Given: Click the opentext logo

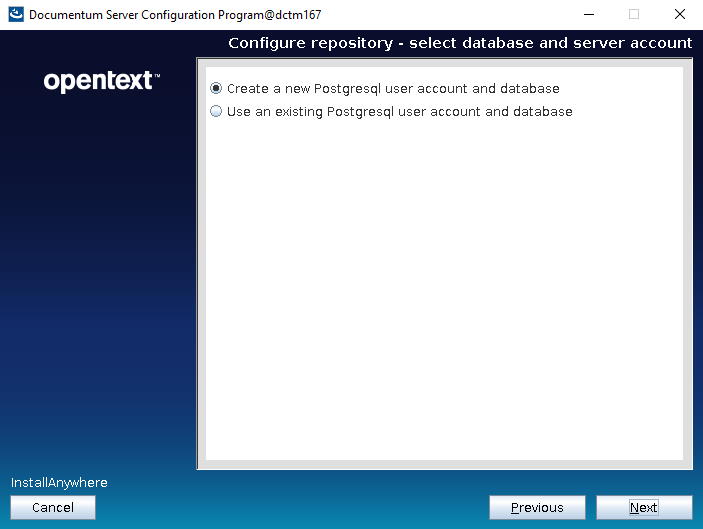Looking at the screenshot, I should [101, 81].
